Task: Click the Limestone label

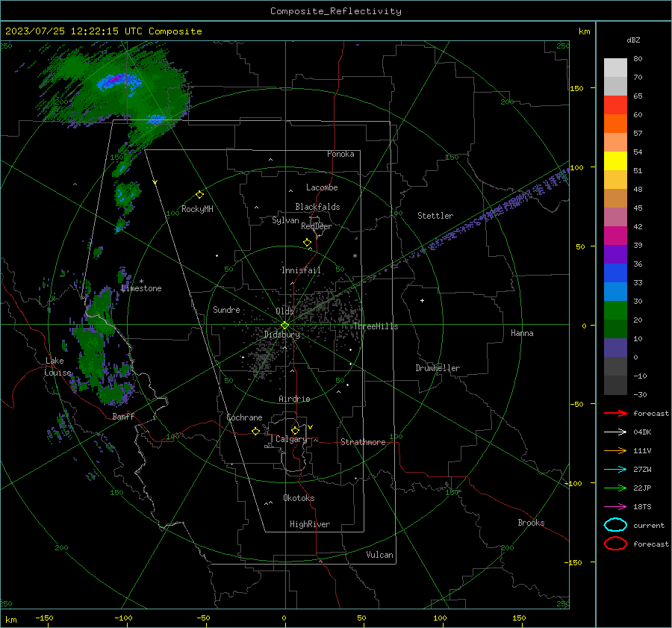Action: (x=141, y=288)
